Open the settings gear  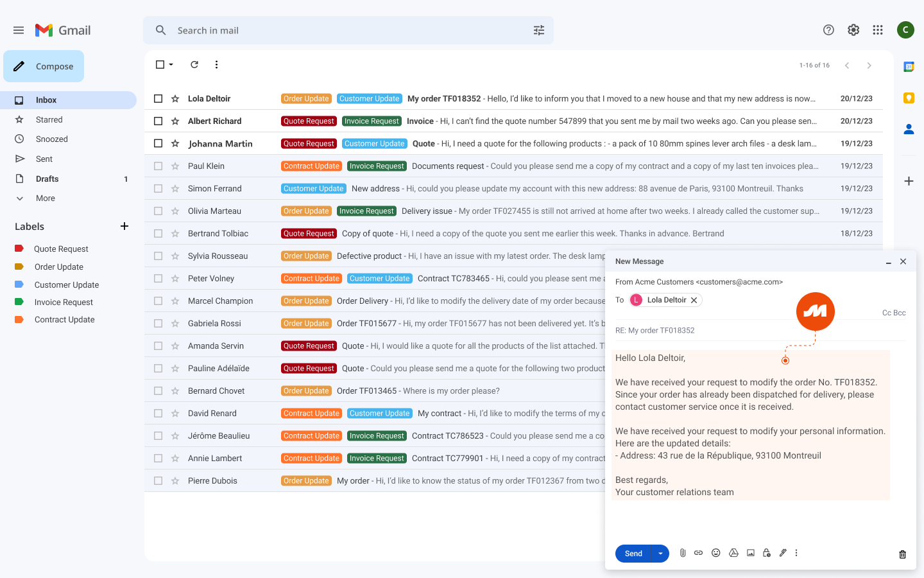coord(853,30)
